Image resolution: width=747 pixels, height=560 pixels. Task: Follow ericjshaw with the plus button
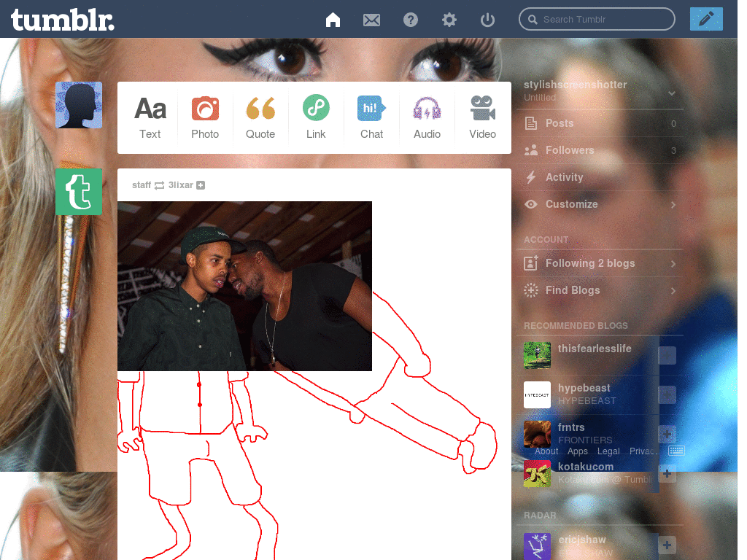[667, 545]
